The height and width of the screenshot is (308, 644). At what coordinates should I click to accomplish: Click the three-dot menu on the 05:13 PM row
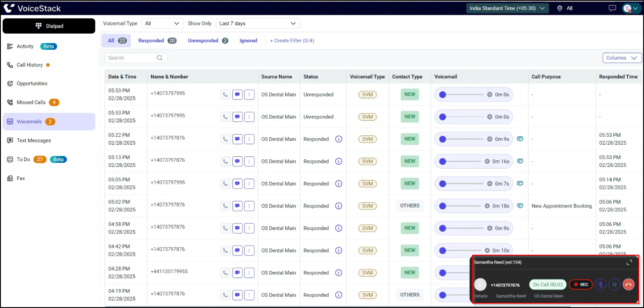[249, 161]
